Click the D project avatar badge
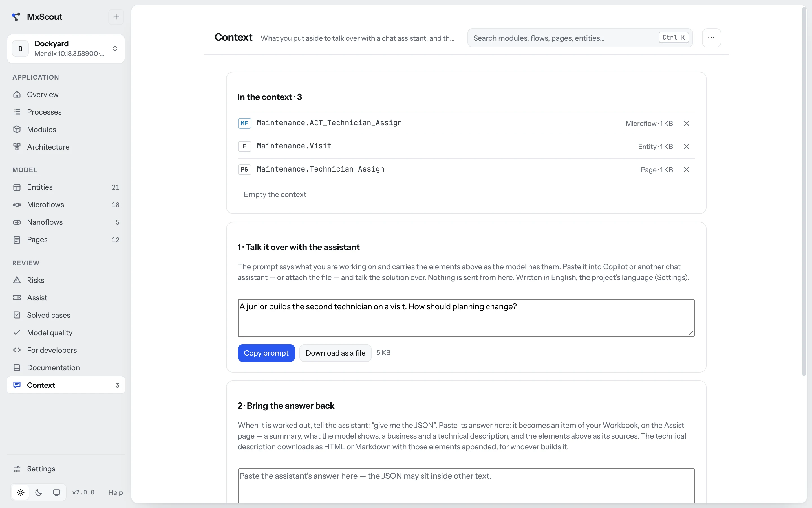This screenshot has width=812, height=508. tap(20, 49)
